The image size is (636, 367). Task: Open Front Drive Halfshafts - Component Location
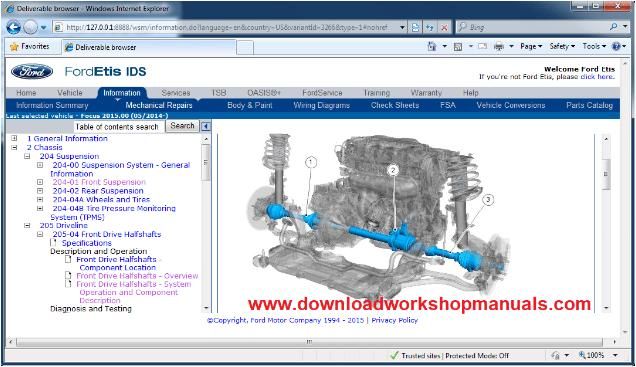click(117, 264)
